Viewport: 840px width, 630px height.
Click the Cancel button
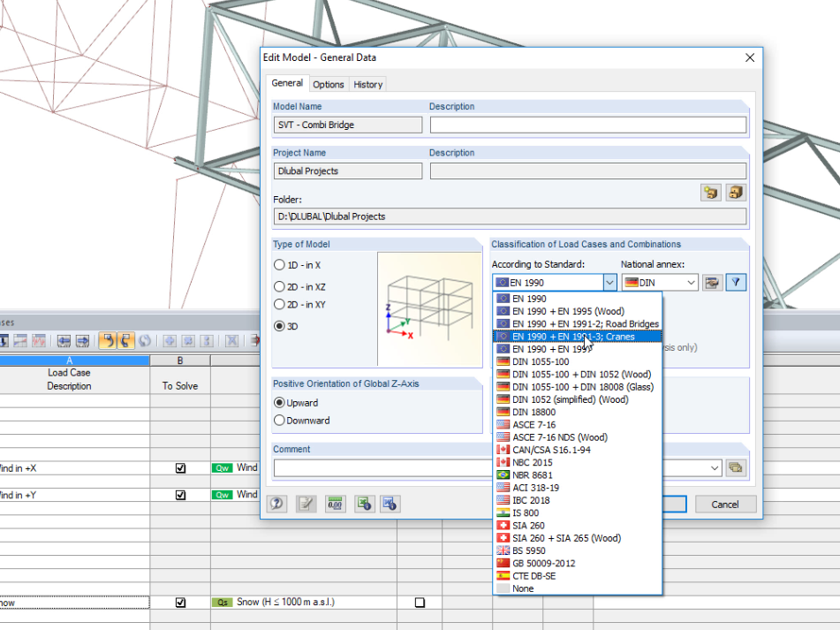(725, 505)
